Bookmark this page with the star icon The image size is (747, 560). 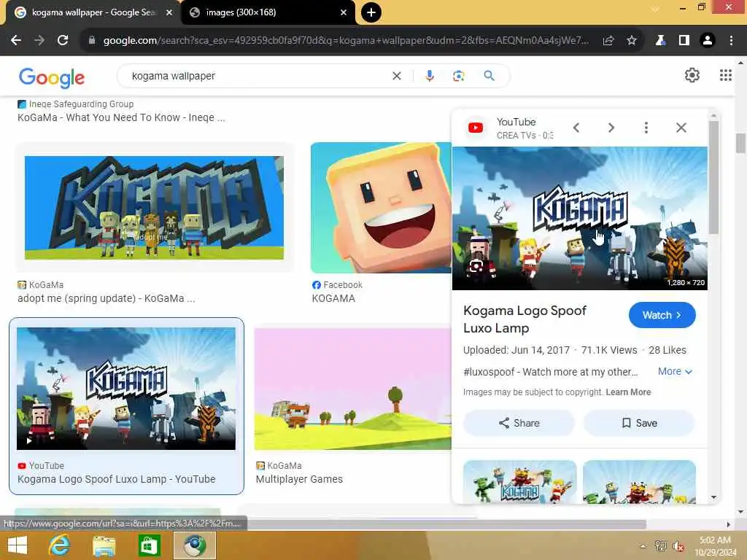point(632,41)
